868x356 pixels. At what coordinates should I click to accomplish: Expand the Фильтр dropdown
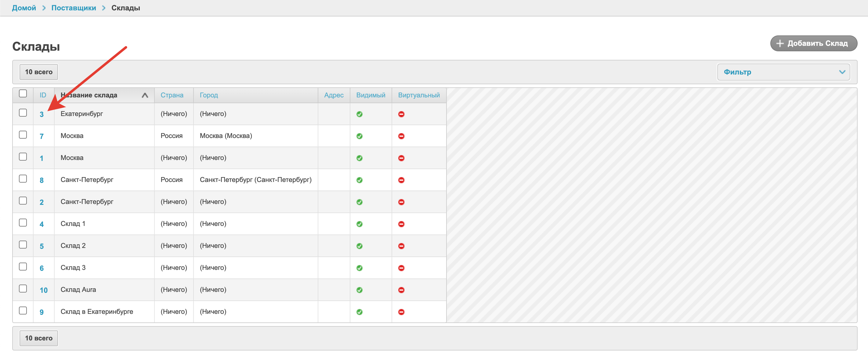pos(783,72)
